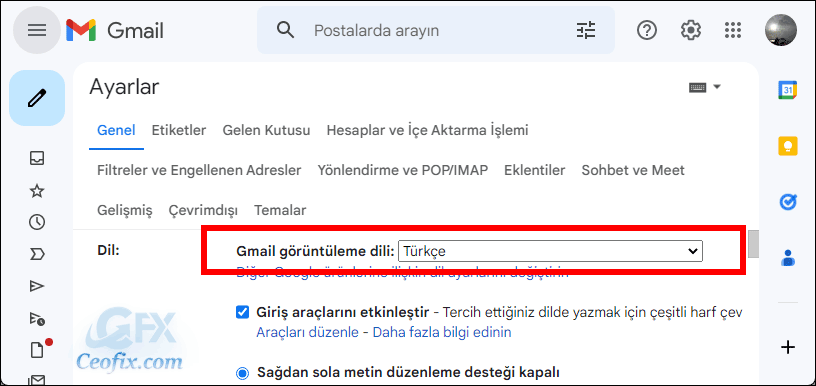Viewport: 816px width, 386px height.
Task: Open the Gmail görüntüleme dili dropdown
Action: 550,251
